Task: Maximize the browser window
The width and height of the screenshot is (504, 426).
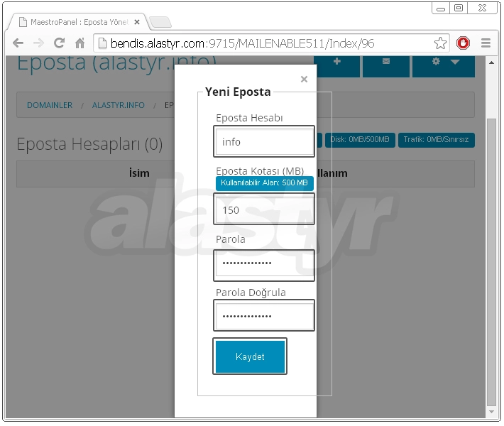Action: (x=459, y=8)
